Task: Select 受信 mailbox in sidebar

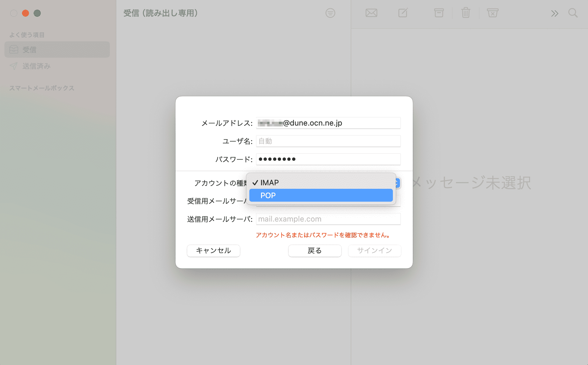Action: coord(57,49)
